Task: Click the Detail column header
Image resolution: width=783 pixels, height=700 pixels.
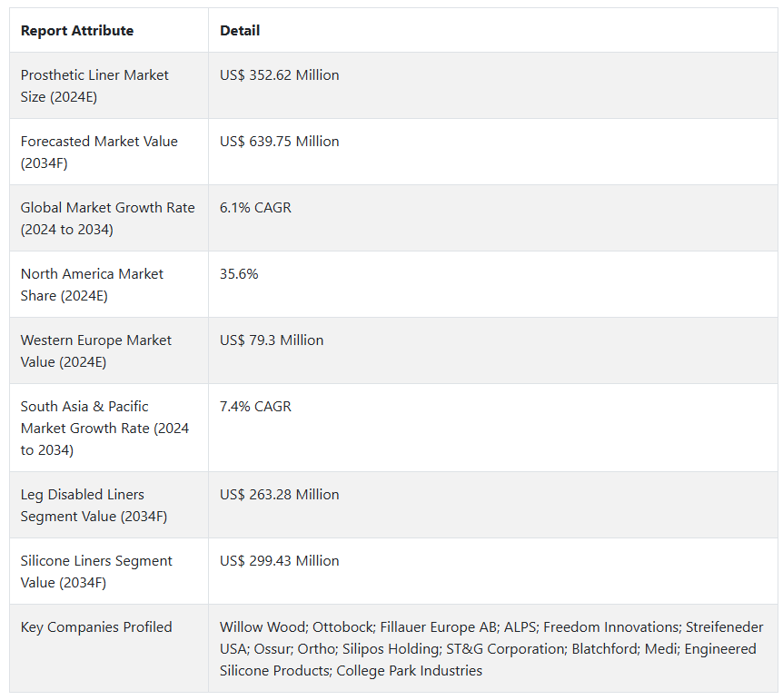Action: pos(240,31)
